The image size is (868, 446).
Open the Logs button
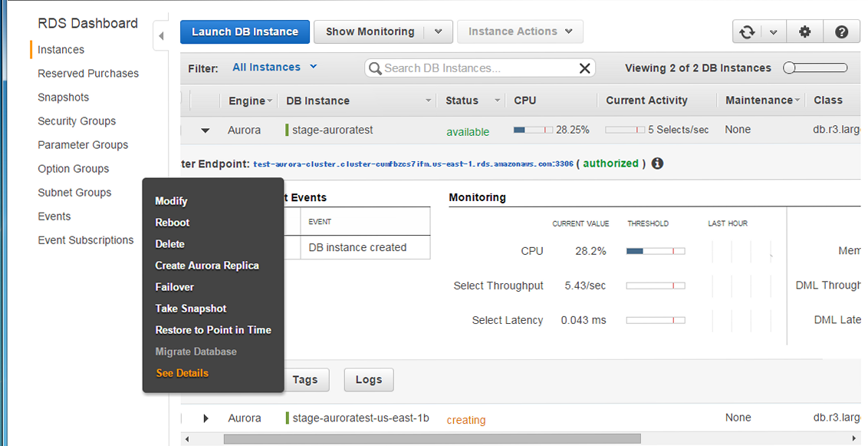(x=369, y=379)
